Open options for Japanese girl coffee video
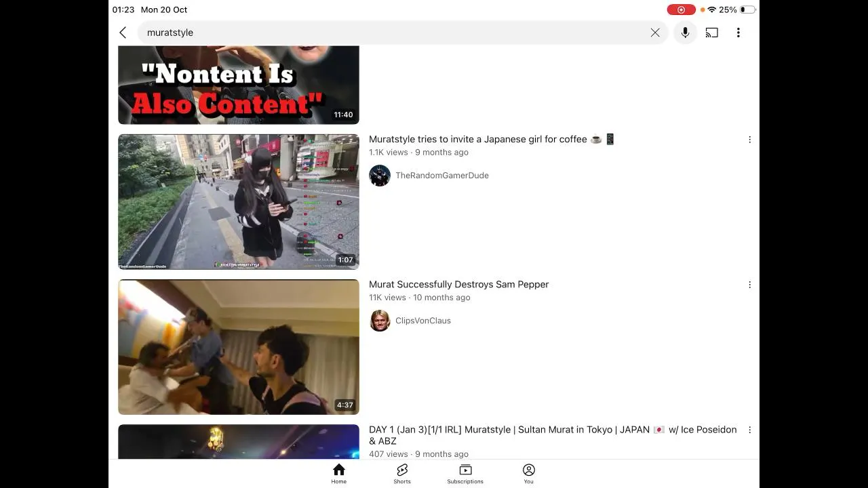This screenshot has width=868, height=488. 749,140
